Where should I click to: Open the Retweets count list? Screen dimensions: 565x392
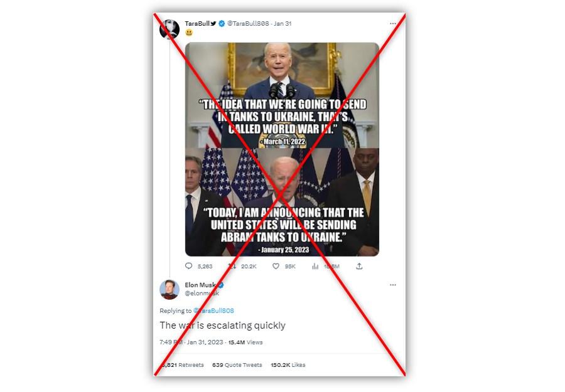click(x=182, y=365)
